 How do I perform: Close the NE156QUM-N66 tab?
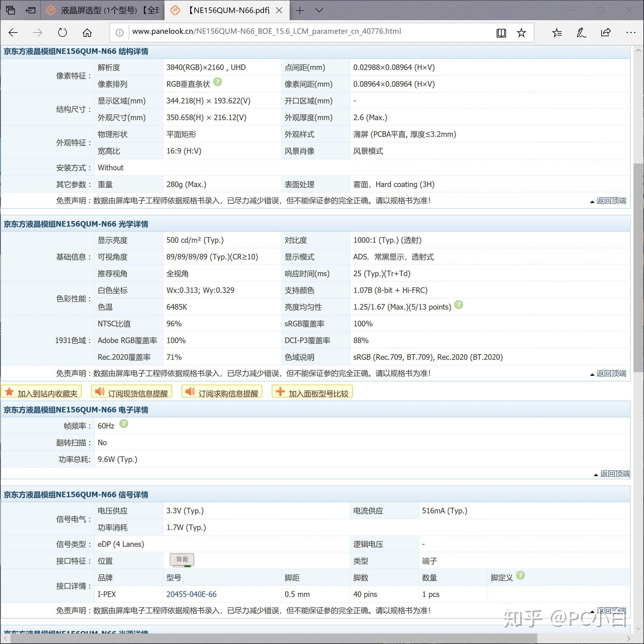[x=279, y=10]
